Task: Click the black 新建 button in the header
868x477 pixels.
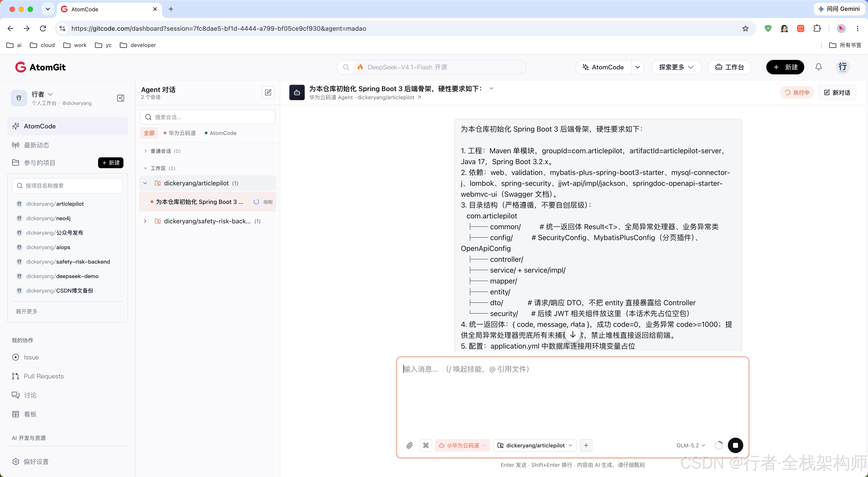Action: [785, 67]
